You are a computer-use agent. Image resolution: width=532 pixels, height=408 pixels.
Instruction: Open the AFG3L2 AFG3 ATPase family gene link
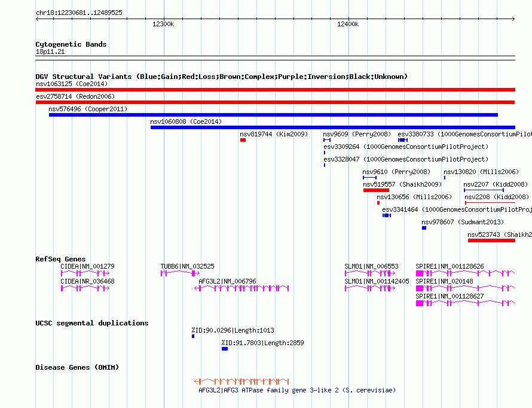click(297, 390)
